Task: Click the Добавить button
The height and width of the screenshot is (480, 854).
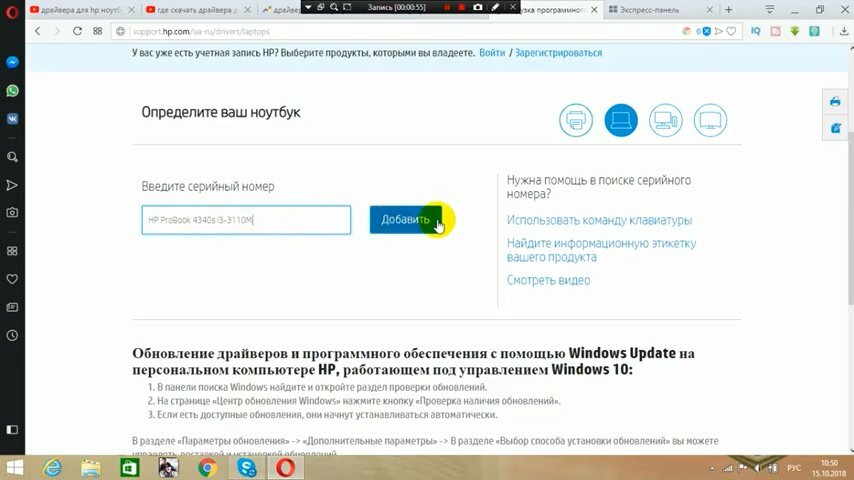Action: (406, 220)
